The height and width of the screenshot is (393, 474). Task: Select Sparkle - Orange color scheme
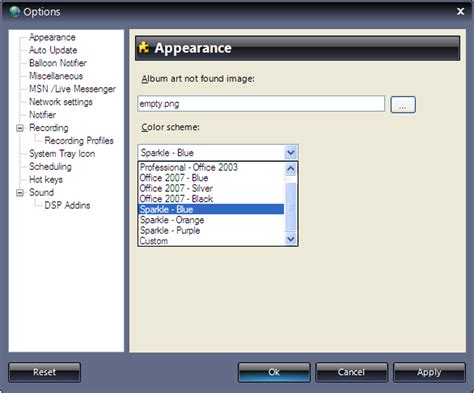coord(211,220)
